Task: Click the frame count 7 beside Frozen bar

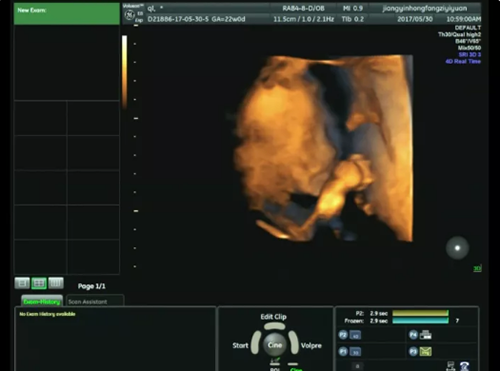Action: pos(457,321)
